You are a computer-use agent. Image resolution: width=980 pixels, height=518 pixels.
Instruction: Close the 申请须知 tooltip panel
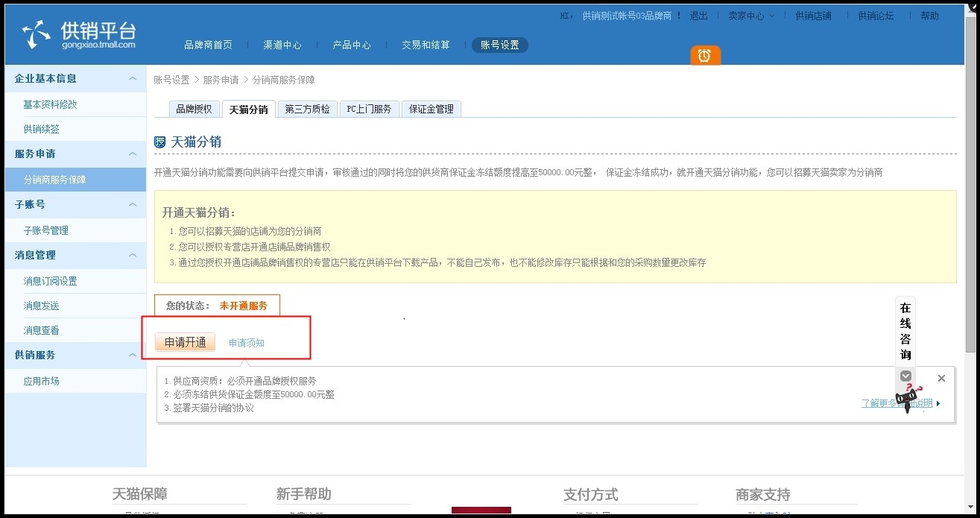[x=941, y=379]
